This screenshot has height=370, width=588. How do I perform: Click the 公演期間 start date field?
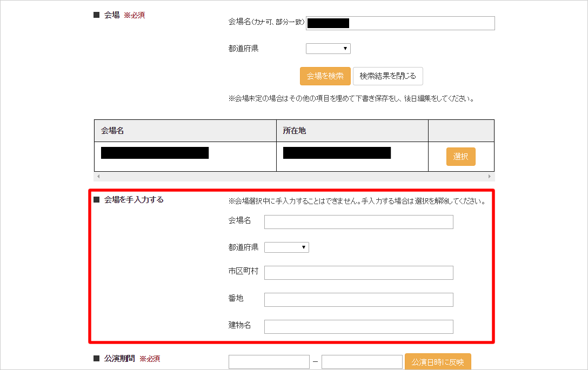(x=269, y=362)
